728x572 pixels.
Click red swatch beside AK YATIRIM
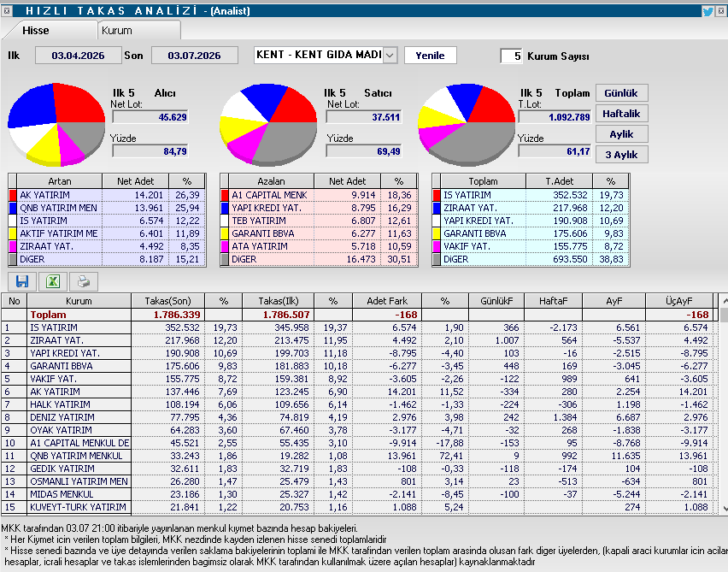click(13, 195)
